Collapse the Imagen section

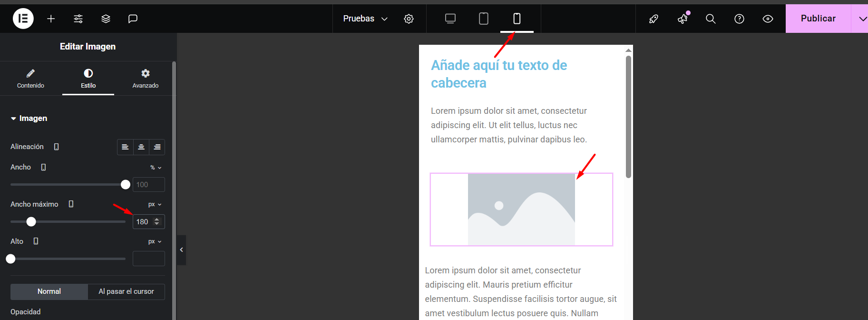pos(29,118)
